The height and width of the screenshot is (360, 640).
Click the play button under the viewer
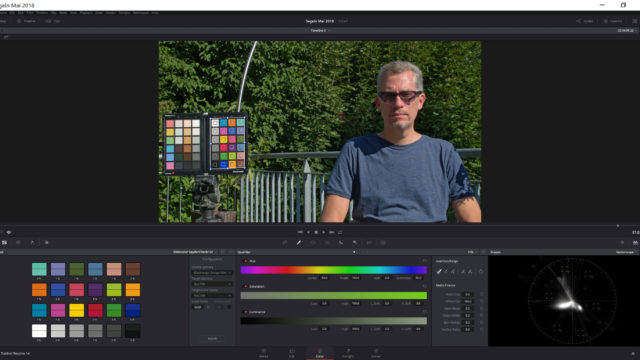click(x=324, y=232)
